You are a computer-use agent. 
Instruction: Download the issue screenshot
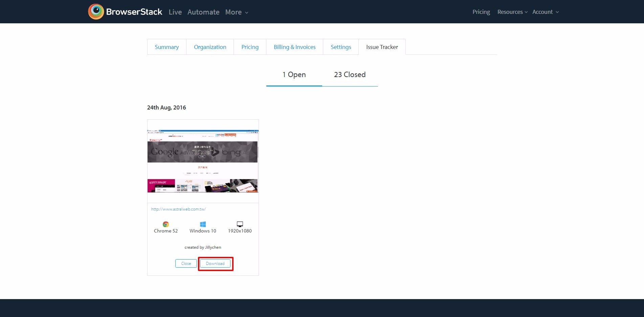click(215, 264)
